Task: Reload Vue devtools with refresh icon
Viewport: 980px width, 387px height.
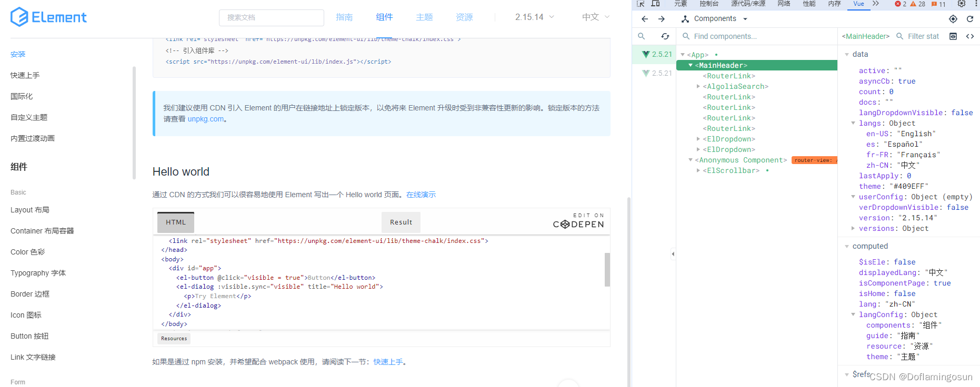Action: [970, 19]
